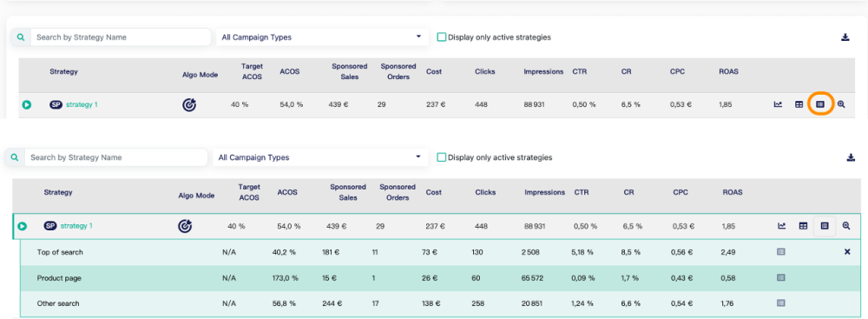868x319 pixels.
Task: Open the line chart icon for strategy 1, collapsed view
Action: pyautogui.click(x=778, y=103)
